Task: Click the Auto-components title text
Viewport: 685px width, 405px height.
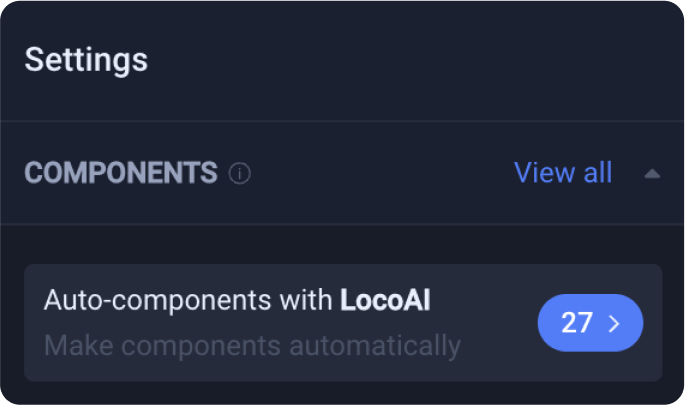Action: (x=237, y=301)
